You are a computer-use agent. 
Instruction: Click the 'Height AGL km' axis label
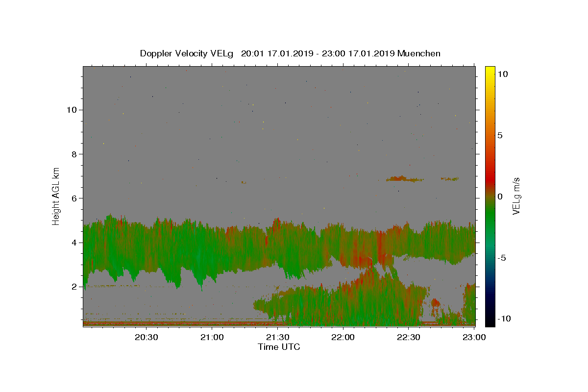[56, 196]
